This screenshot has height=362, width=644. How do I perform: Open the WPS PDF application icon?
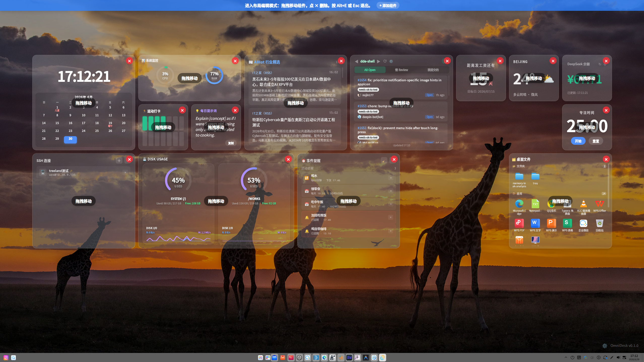519,223
